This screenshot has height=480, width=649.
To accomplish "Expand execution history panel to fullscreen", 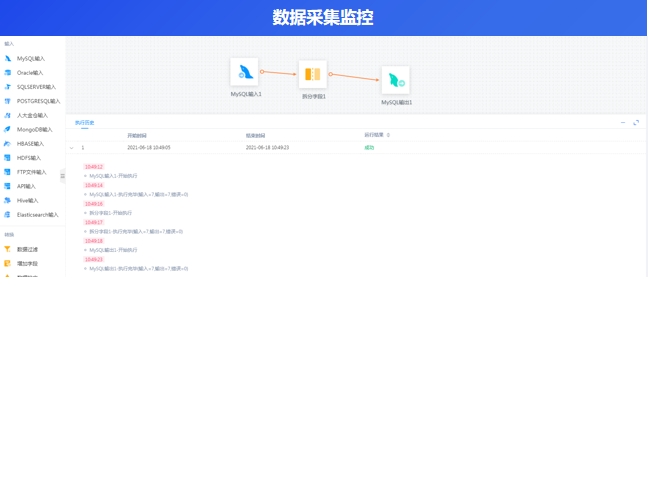I will point(636,122).
